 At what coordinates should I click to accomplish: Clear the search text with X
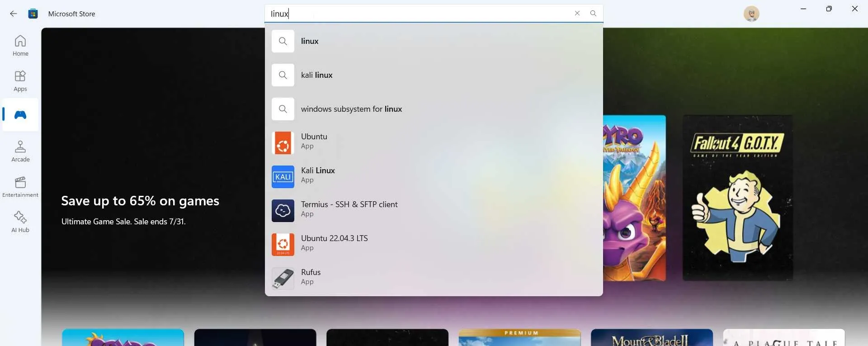click(x=577, y=14)
